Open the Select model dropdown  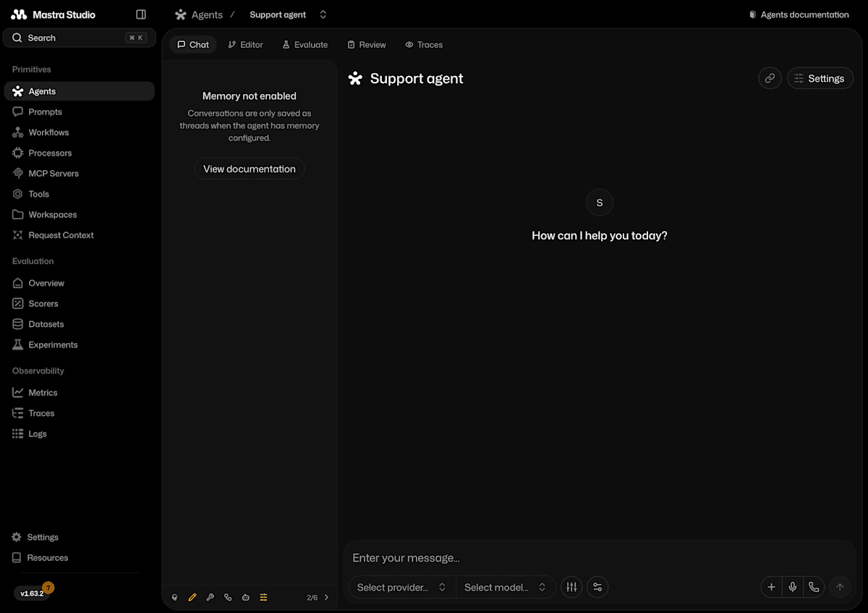click(506, 587)
